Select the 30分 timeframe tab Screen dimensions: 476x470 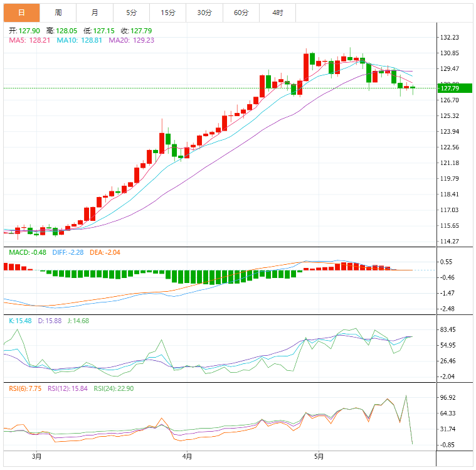click(x=204, y=13)
